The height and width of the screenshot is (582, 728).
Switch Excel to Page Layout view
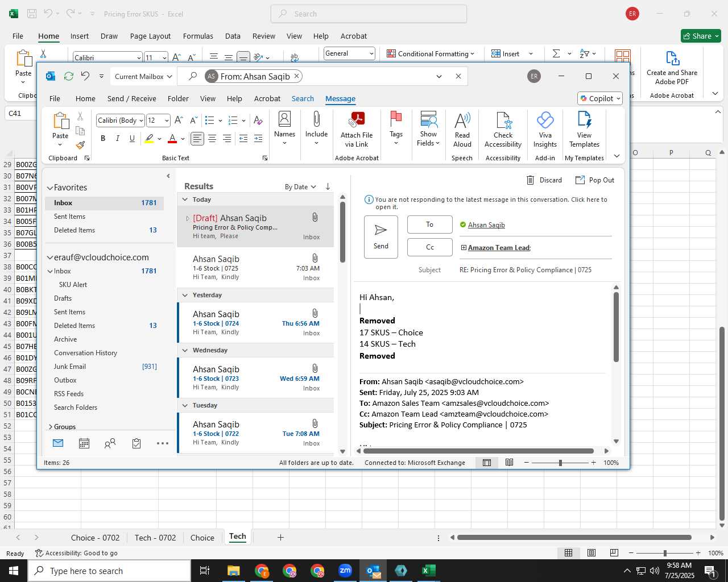coord(591,553)
